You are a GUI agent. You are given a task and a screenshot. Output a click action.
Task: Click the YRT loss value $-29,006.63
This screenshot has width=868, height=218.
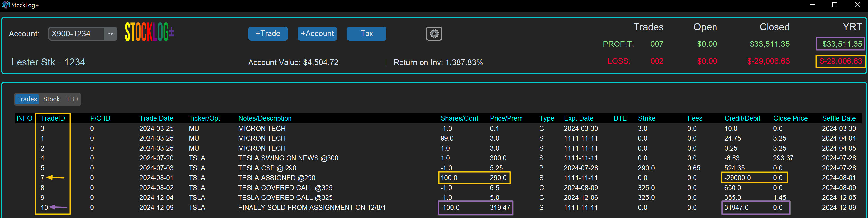(x=840, y=61)
